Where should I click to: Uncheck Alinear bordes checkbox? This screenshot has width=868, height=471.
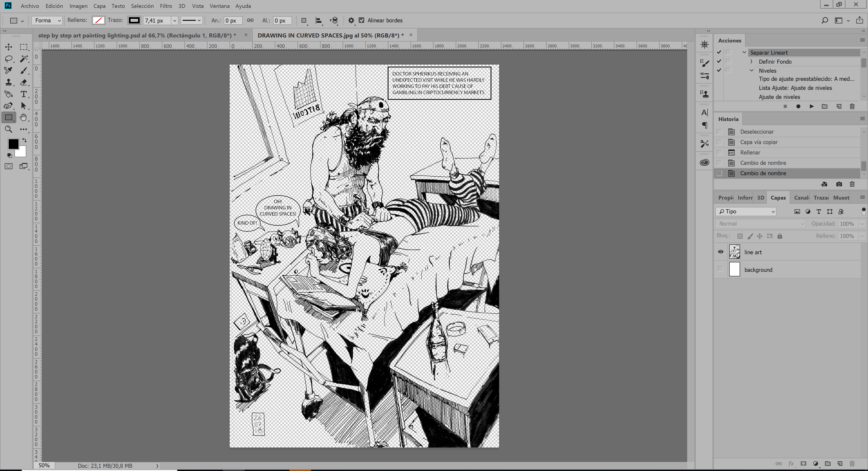pyautogui.click(x=362, y=21)
